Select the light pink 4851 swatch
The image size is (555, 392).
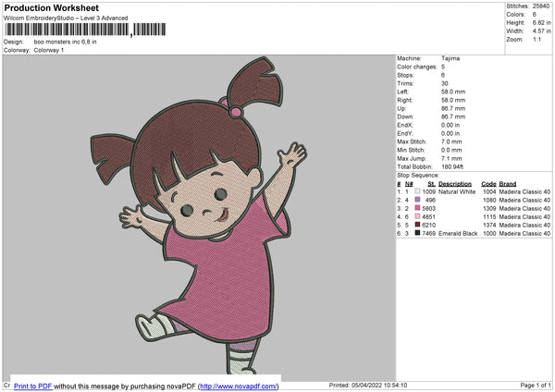coord(418,216)
